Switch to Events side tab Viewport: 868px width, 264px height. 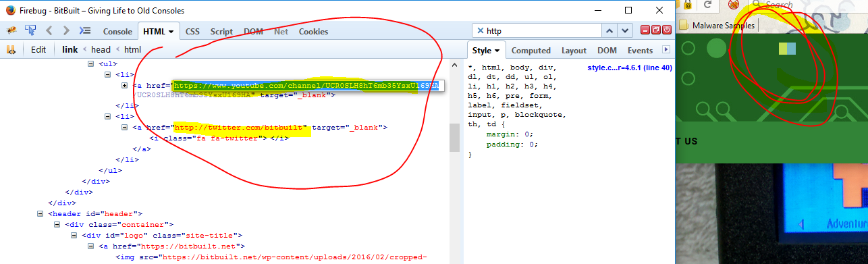tap(640, 51)
